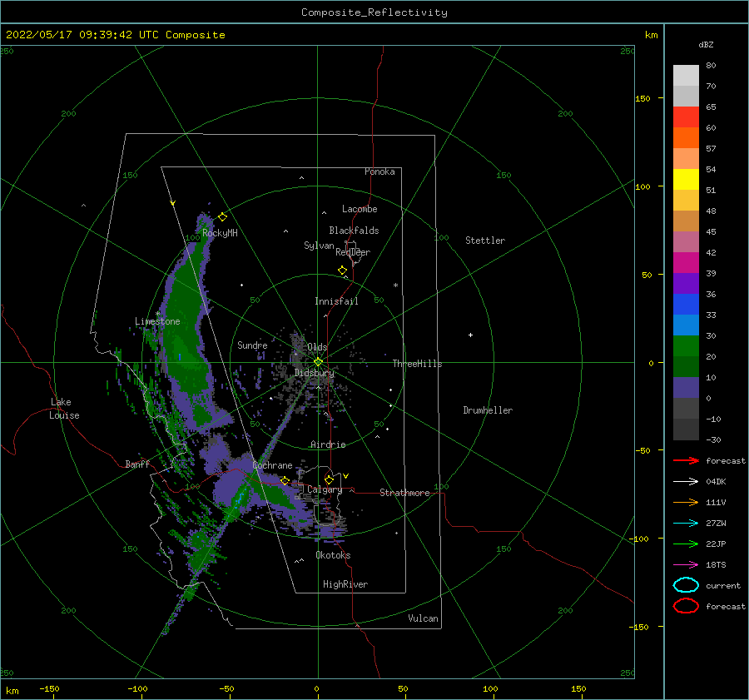Click the red forecast ellipse legend icon

(686, 606)
